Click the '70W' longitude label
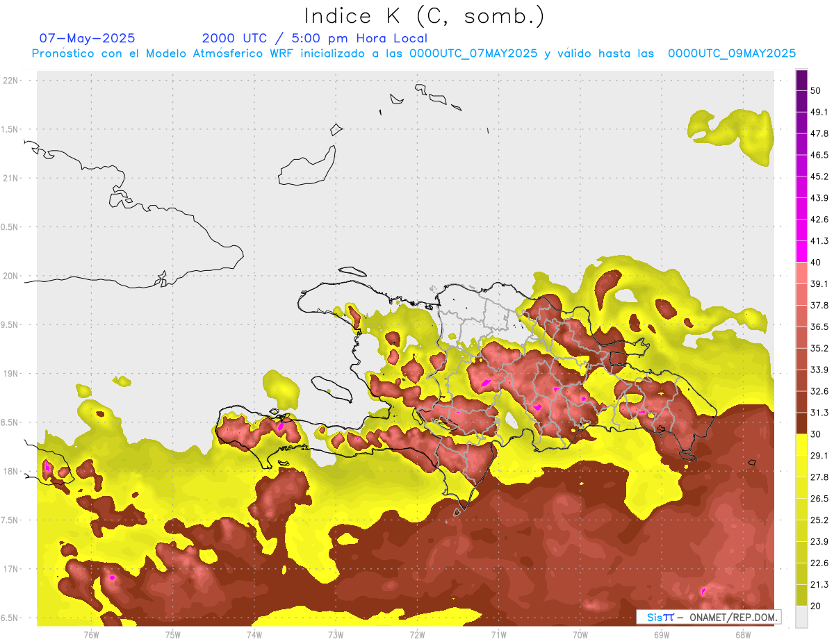Image resolution: width=834 pixels, height=644 pixels. click(580, 634)
